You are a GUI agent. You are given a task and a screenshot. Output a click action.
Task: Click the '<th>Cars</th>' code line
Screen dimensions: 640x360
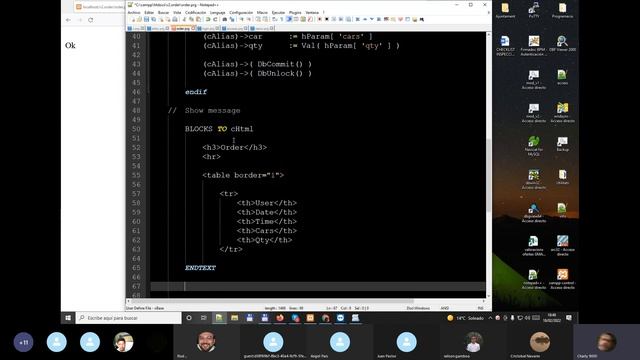267,231
